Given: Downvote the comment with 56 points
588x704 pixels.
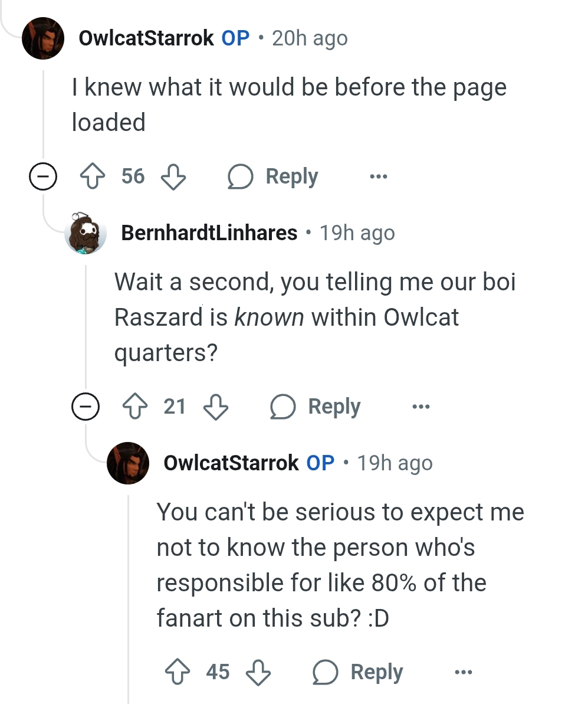Looking at the screenshot, I should [173, 176].
